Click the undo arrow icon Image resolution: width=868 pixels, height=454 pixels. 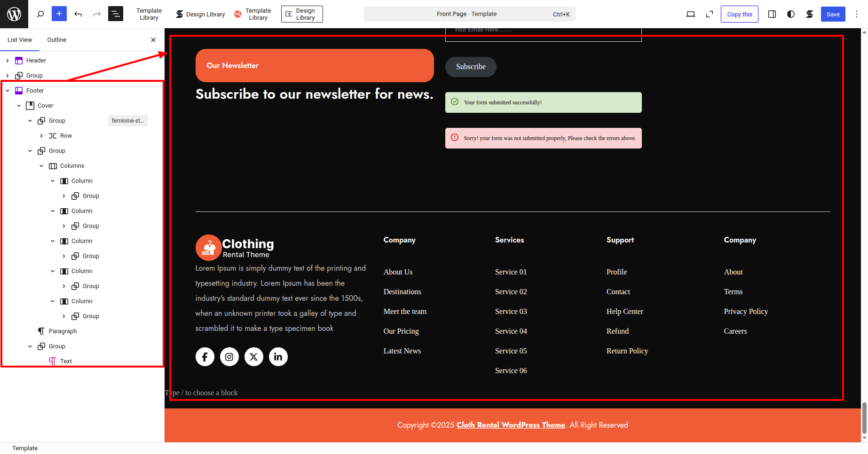(78, 14)
